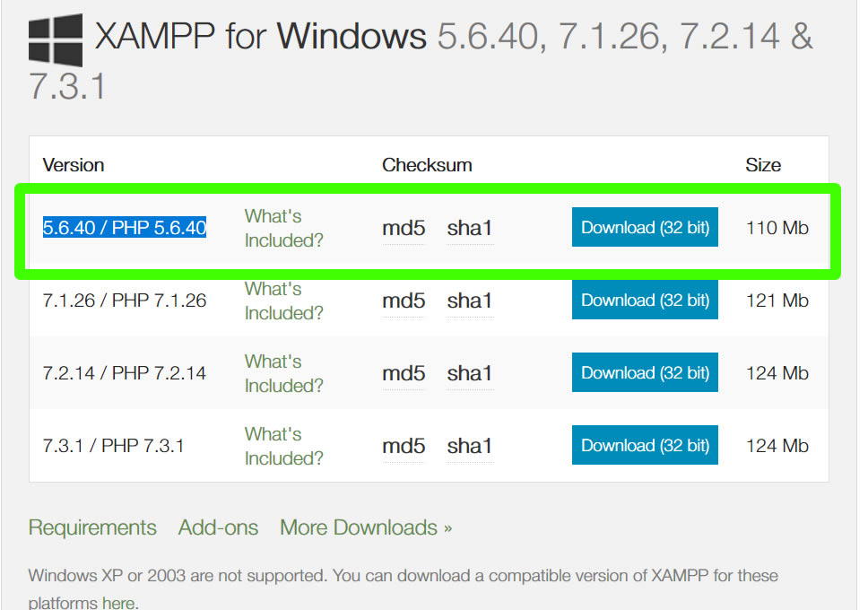
Task: Open What's Included for 5.6.40
Action: click(283, 229)
